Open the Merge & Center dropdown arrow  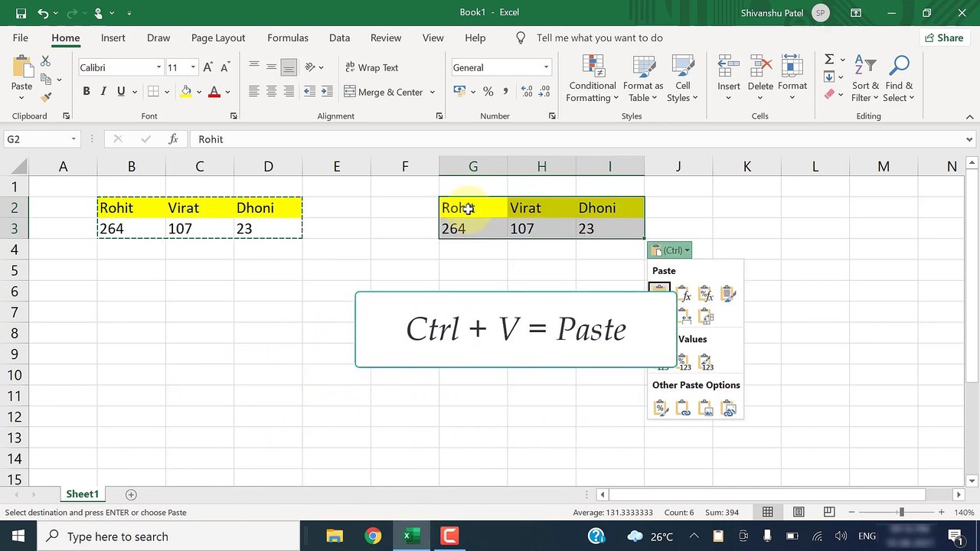tap(432, 92)
